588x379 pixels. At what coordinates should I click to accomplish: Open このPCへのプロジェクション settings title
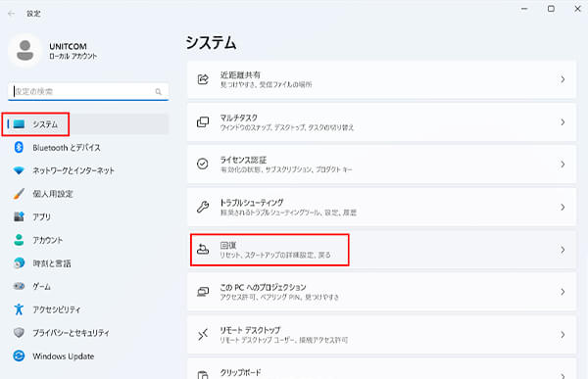263,288
